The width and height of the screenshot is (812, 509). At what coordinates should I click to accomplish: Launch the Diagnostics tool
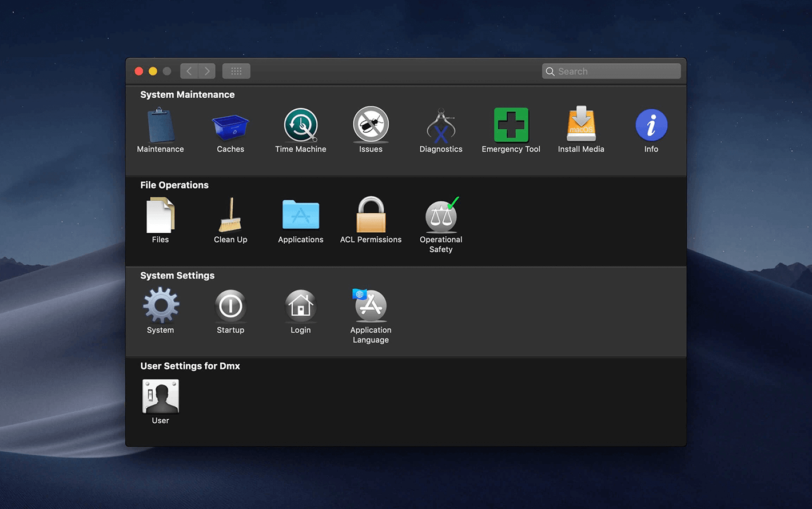click(441, 125)
